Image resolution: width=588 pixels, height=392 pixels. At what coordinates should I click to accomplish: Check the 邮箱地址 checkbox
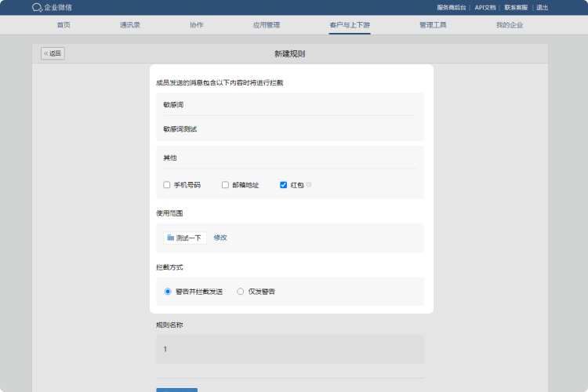point(225,185)
